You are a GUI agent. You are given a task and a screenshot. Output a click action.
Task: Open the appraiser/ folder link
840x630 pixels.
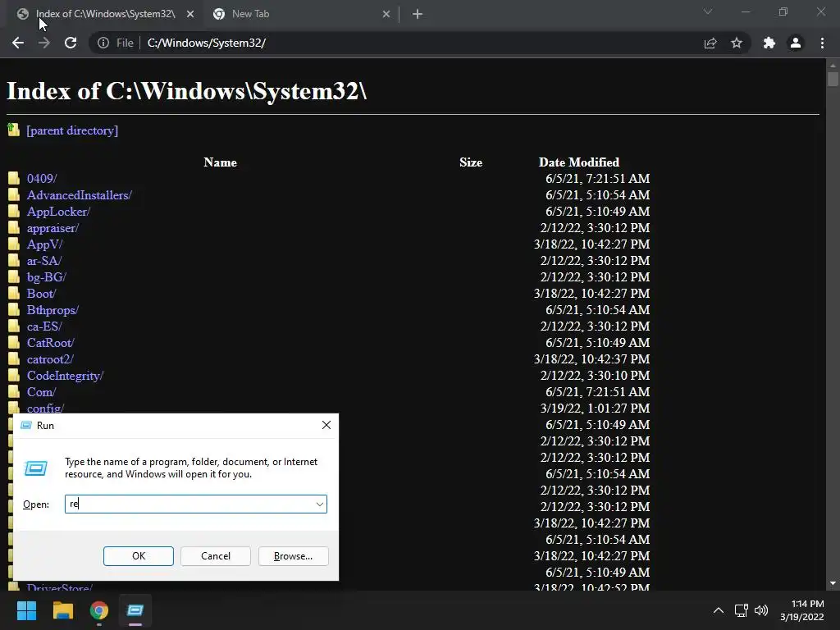(x=53, y=228)
